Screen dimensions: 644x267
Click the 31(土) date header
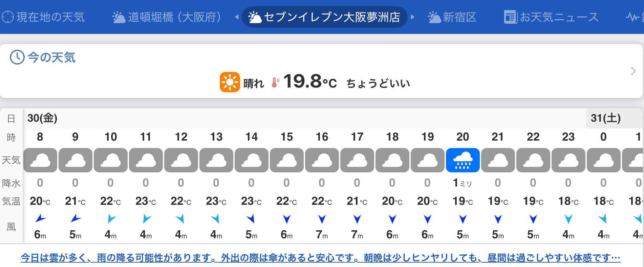point(606,118)
